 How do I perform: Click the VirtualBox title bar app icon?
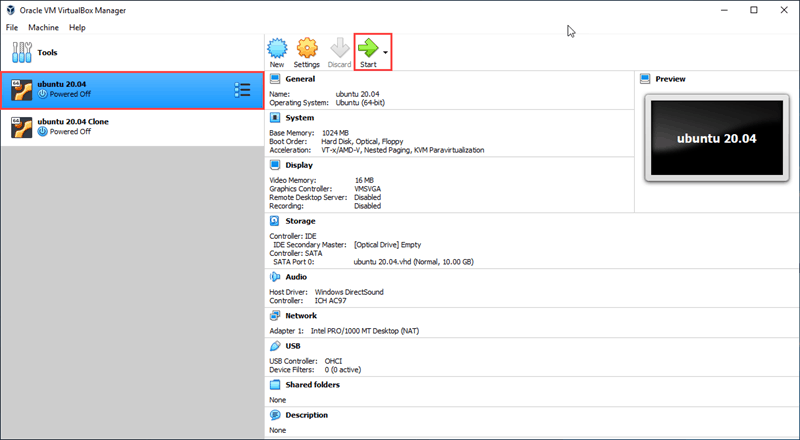(10, 10)
